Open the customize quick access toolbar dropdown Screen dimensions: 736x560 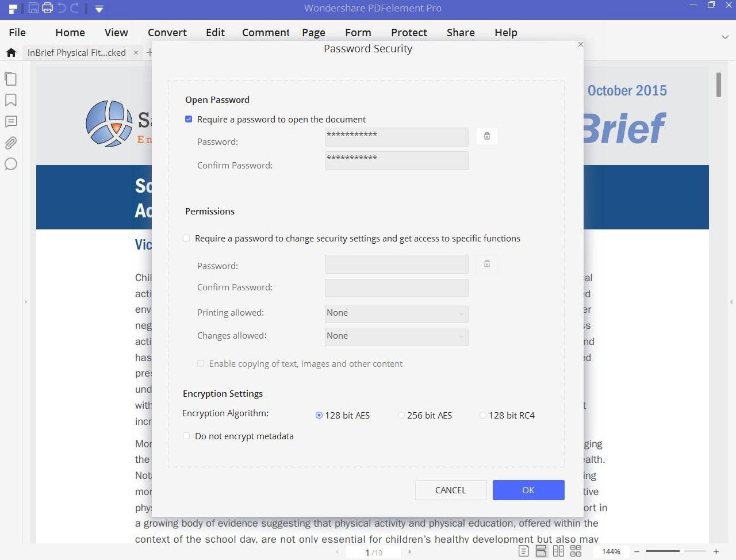click(99, 9)
